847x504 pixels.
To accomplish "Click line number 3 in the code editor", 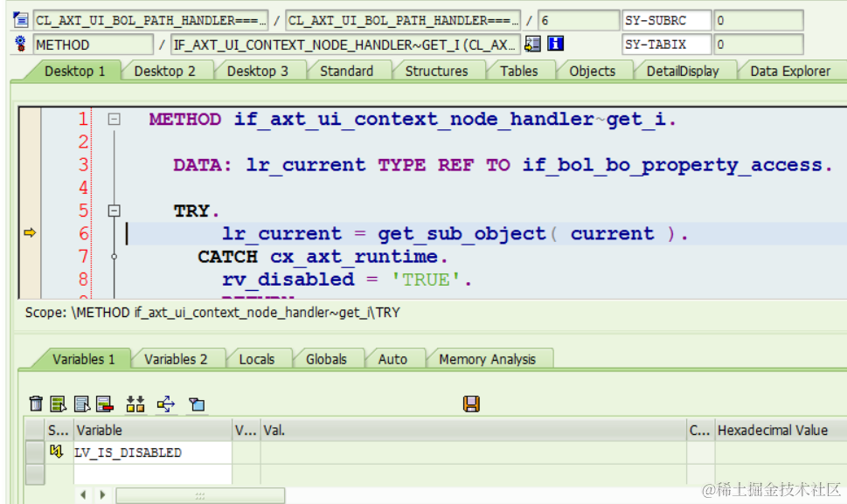I will pos(83,164).
